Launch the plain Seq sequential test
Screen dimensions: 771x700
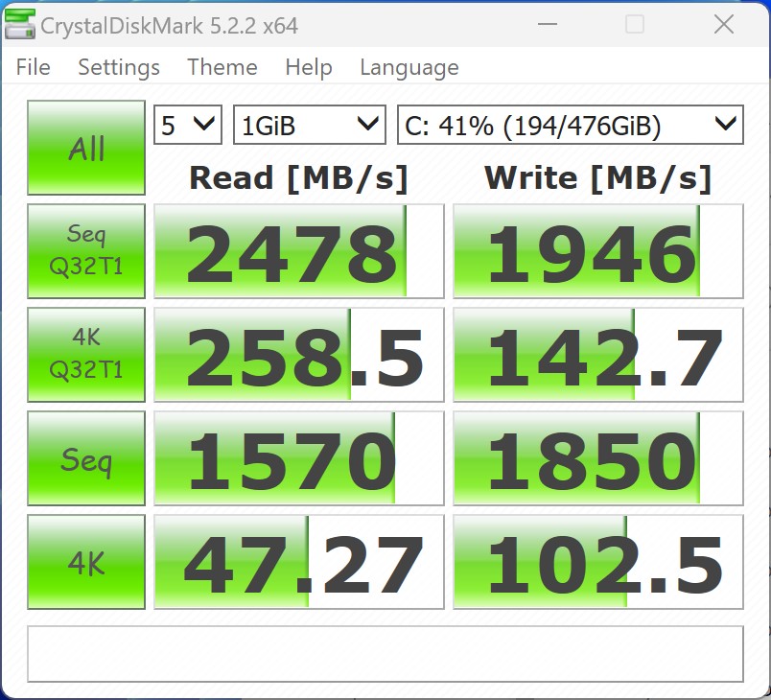(86, 458)
